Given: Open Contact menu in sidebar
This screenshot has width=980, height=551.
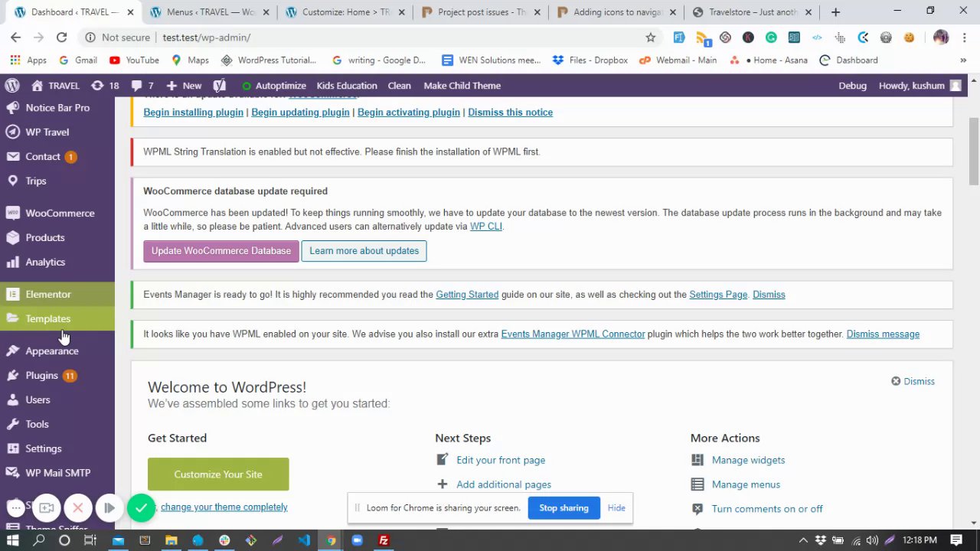Looking at the screenshot, I should [57, 156].
